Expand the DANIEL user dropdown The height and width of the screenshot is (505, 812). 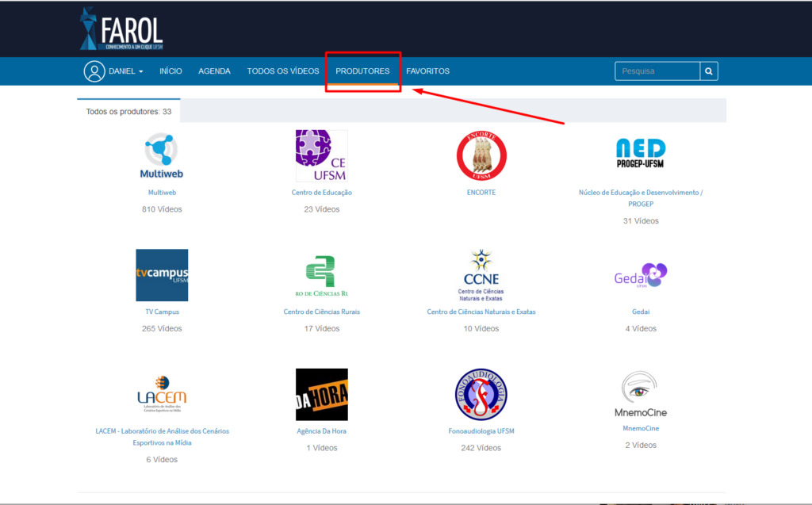pos(126,71)
